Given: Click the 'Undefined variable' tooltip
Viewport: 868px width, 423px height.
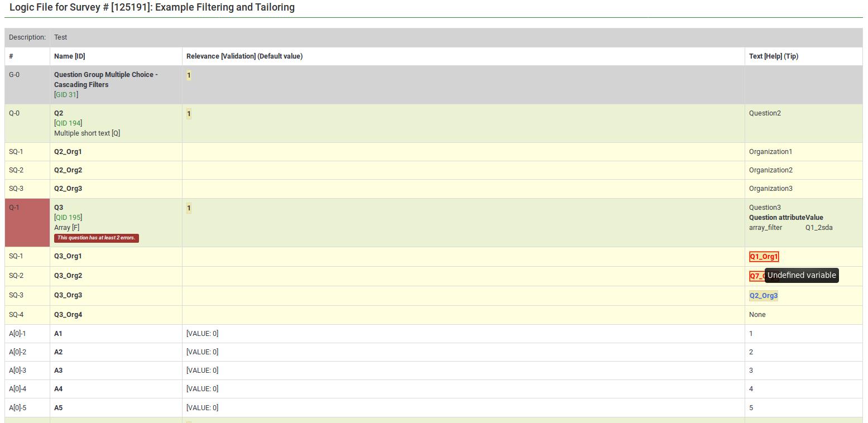Looking at the screenshot, I should (x=801, y=275).
